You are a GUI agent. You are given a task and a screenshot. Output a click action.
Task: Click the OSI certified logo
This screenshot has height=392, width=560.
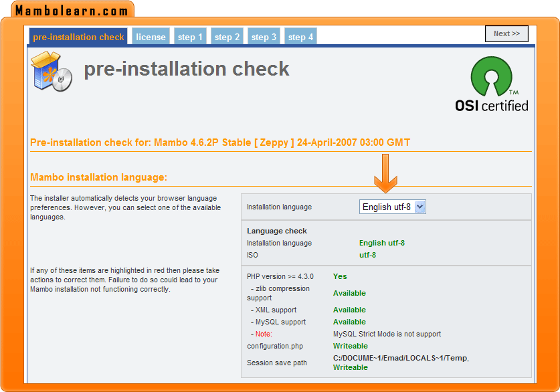492,84
